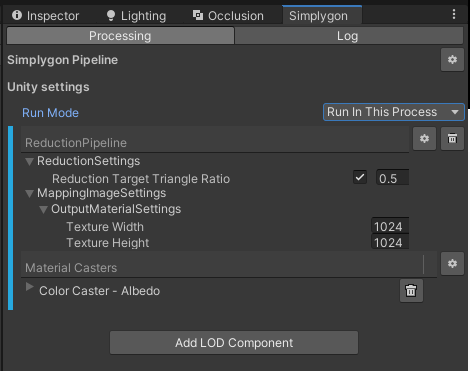The image size is (470, 371).
Task: Click the Run Mode label
Action: pyautogui.click(x=50, y=113)
